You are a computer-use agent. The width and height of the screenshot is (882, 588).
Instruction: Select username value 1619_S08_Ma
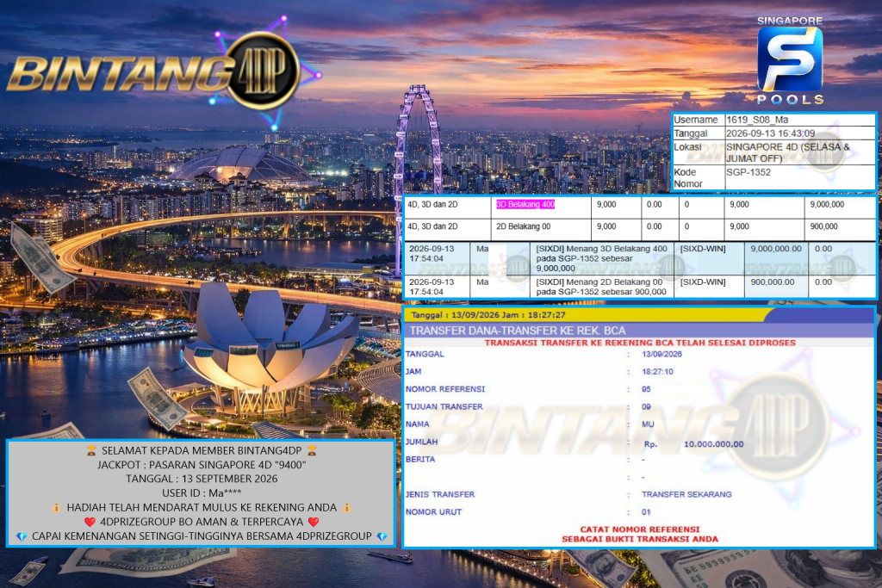tap(757, 120)
